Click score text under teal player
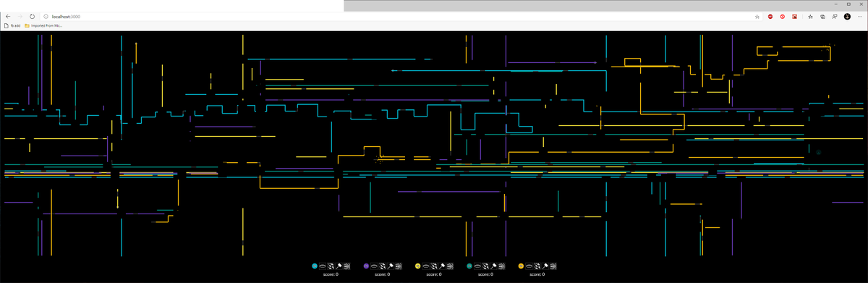This screenshot has height=283, width=868. (x=485, y=274)
